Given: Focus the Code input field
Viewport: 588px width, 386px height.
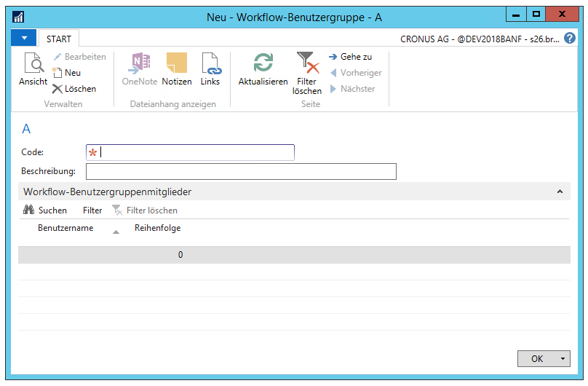Looking at the screenshot, I should coord(190,152).
